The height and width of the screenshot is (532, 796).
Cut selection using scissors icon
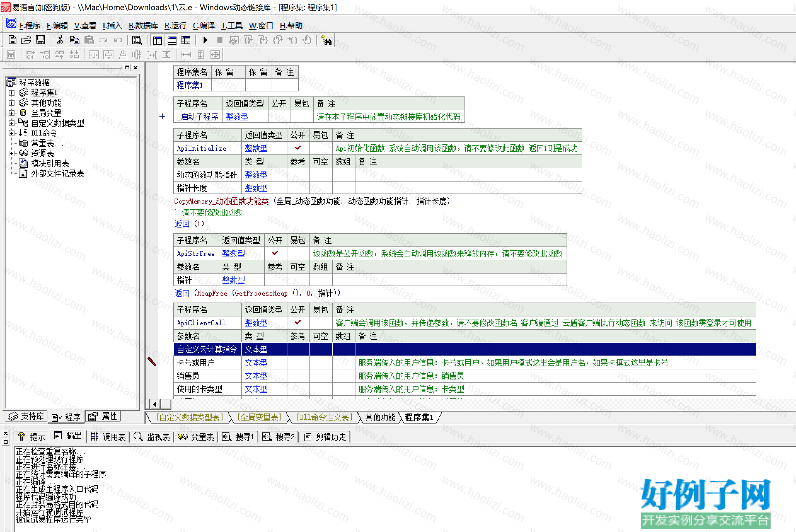pos(60,40)
